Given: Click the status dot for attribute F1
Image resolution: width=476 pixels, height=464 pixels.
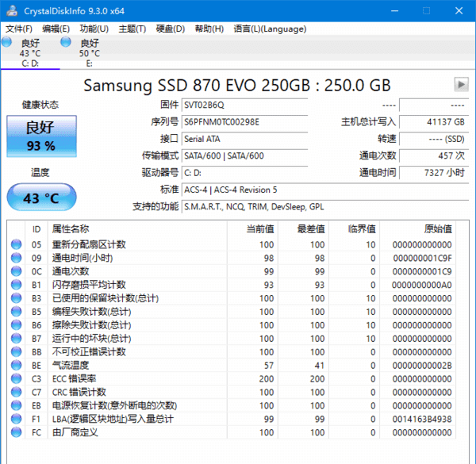Looking at the screenshot, I should tap(17, 419).
